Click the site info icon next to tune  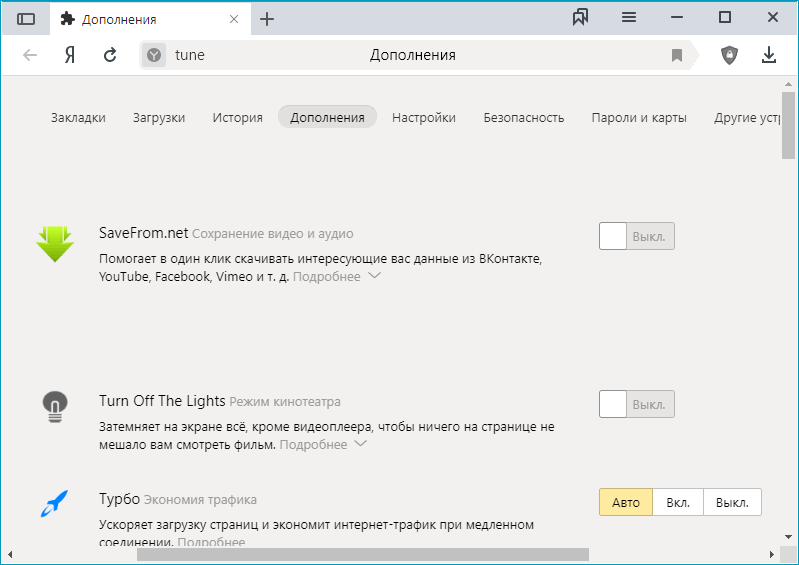coord(154,55)
